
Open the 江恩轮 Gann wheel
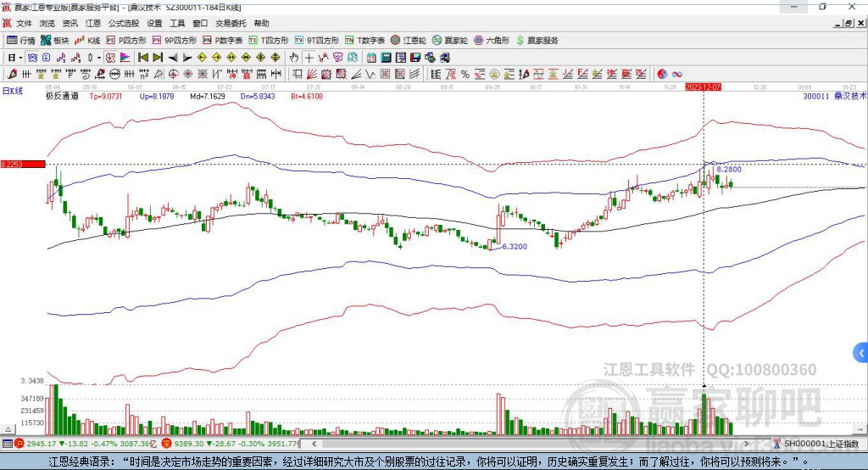click(x=409, y=41)
